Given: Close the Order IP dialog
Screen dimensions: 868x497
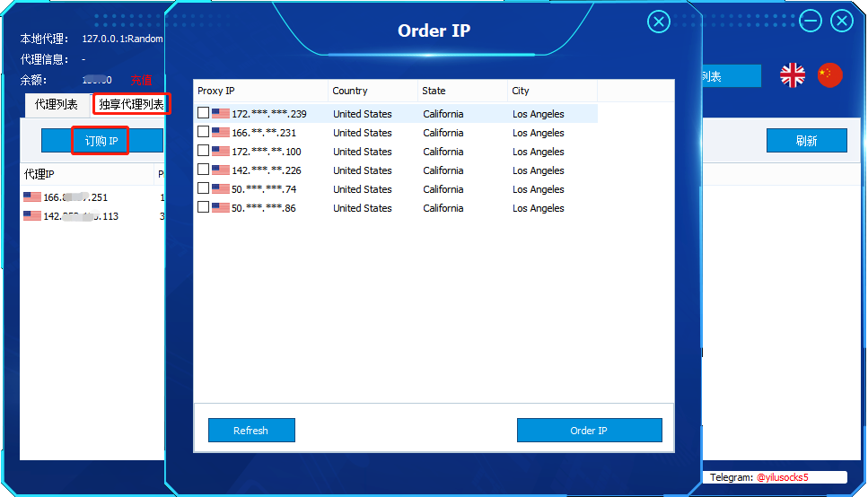Looking at the screenshot, I should pyautogui.click(x=659, y=22).
